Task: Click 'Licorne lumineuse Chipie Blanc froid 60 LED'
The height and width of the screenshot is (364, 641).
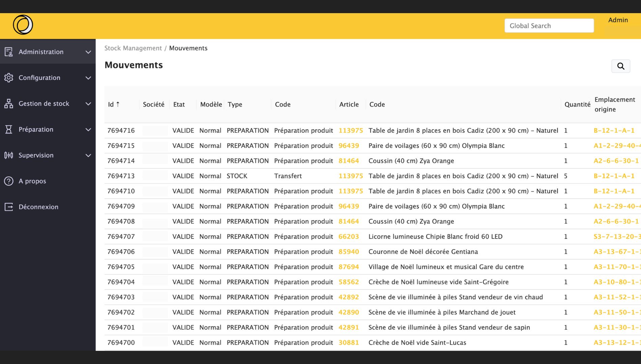Action: [435, 237]
